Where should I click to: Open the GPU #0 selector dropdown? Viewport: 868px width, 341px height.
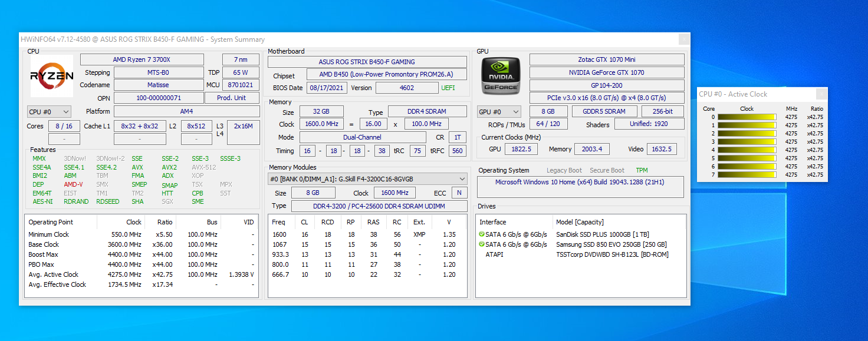click(499, 111)
